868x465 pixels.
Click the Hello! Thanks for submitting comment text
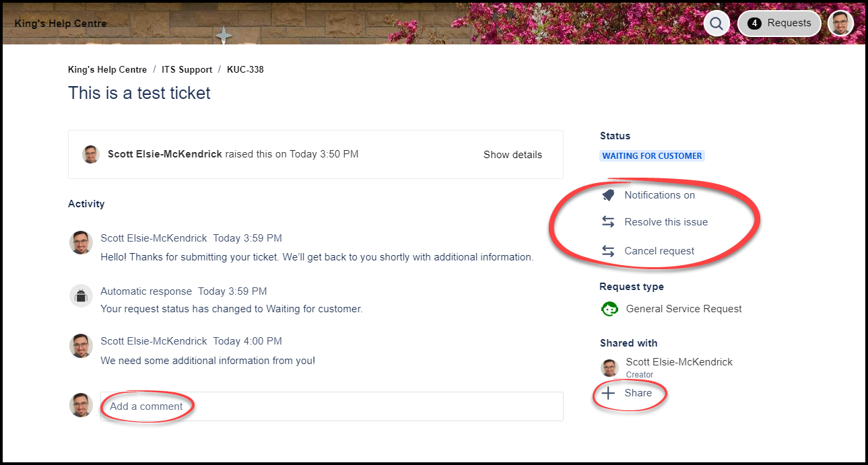316,257
